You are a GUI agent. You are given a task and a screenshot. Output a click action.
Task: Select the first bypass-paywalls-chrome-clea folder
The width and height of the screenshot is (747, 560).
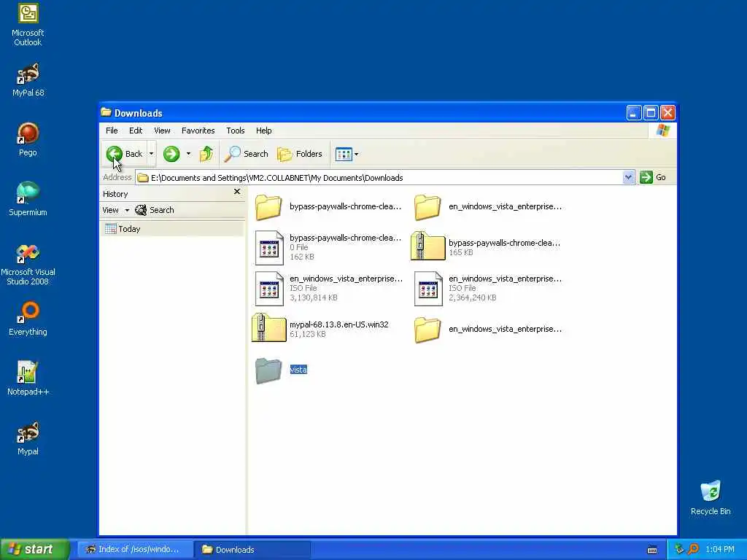pos(329,206)
